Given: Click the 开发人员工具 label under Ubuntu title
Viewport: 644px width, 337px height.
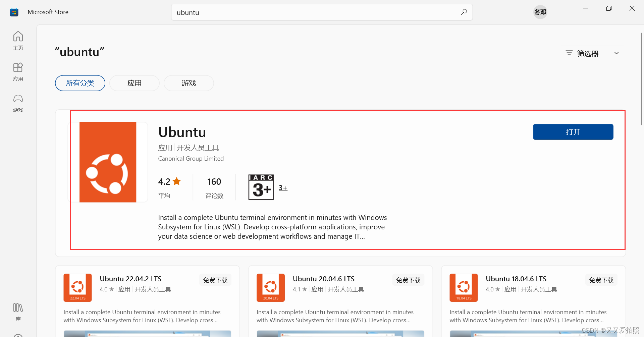Looking at the screenshot, I should [198, 148].
